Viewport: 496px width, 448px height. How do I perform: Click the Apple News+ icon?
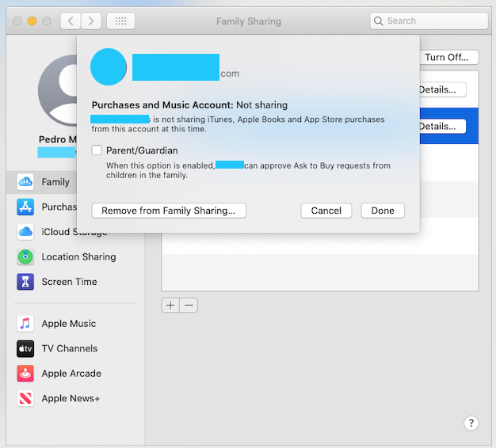25,398
